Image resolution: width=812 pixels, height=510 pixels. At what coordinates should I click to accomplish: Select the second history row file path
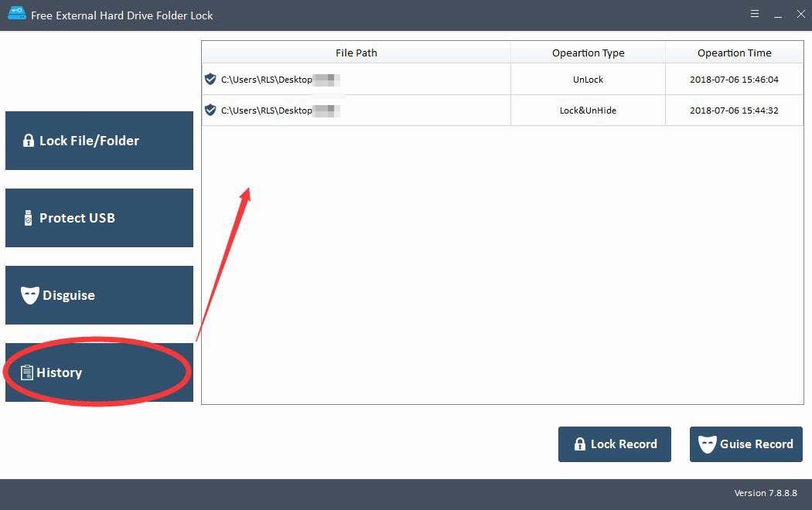pos(267,110)
